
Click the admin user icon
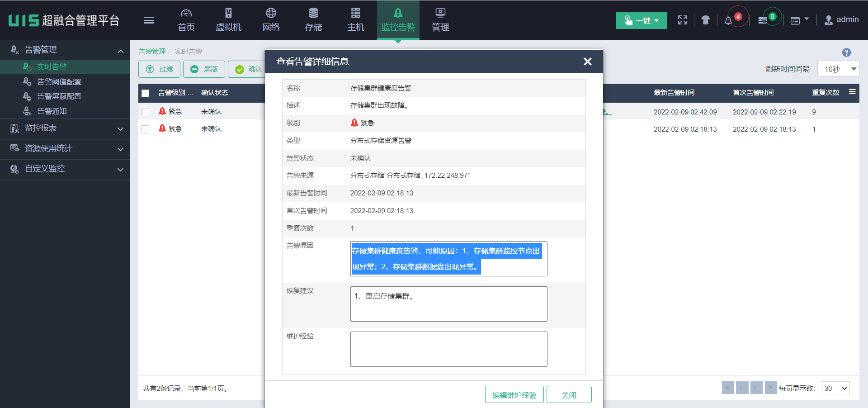[x=828, y=20]
